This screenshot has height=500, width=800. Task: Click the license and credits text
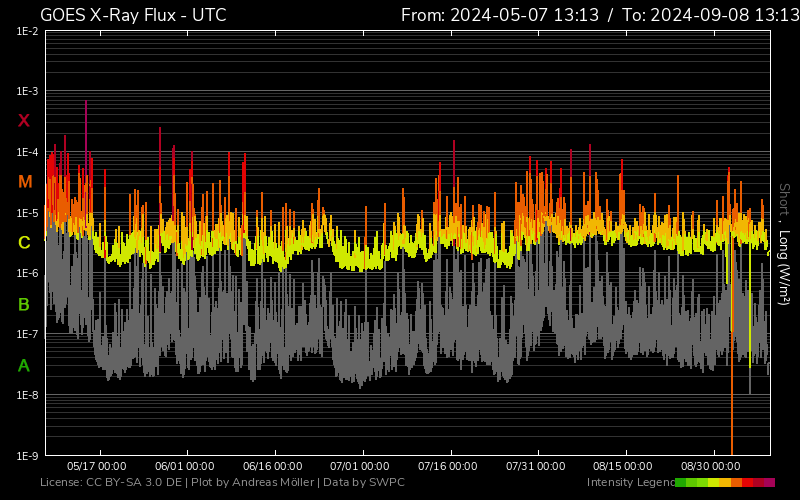222,483
